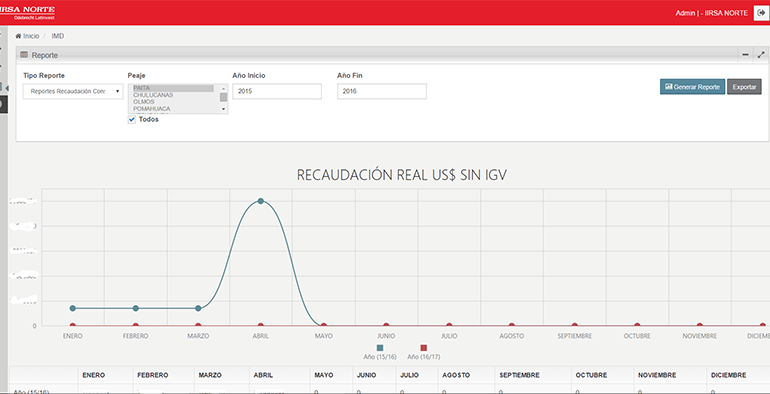Click the Generar Reporte button

692,86
